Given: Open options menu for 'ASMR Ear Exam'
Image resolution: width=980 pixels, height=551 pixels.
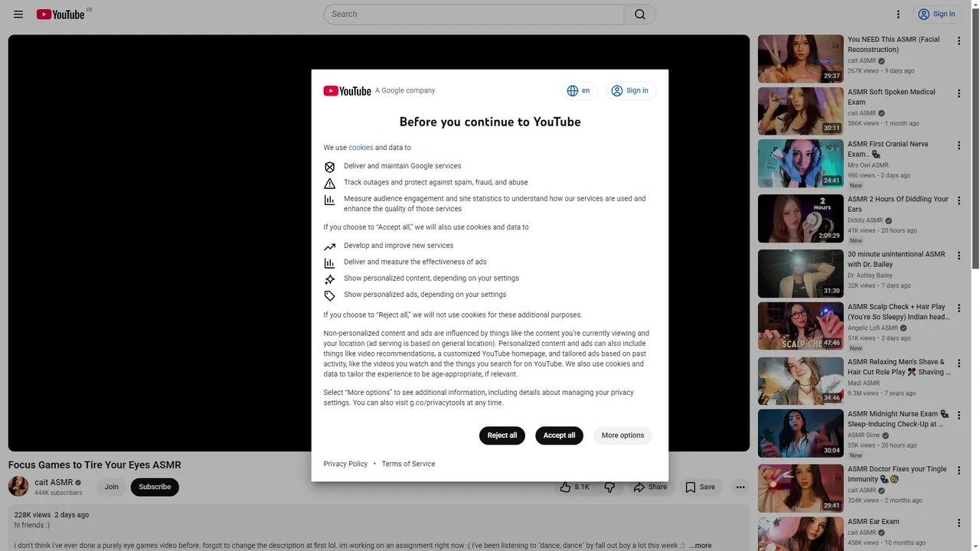Looking at the screenshot, I should (959, 523).
